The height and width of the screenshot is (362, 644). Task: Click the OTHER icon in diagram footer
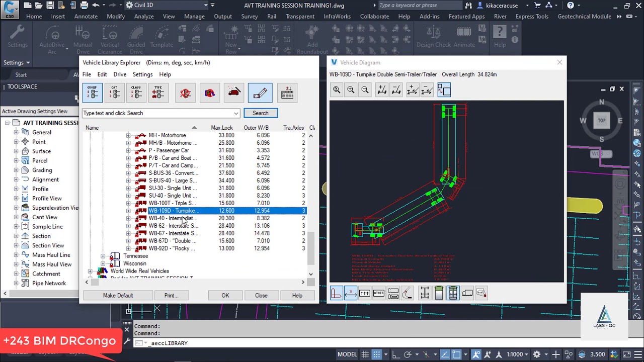(x=379, y=293)
